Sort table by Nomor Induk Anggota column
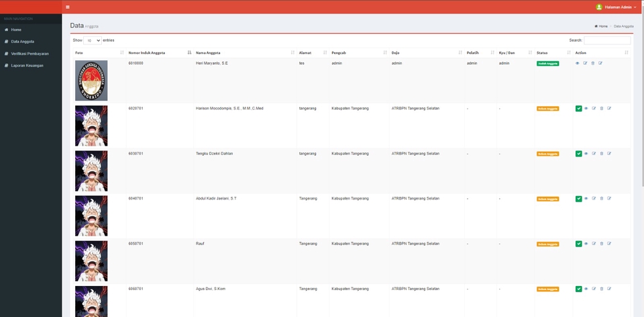Viewport: 644px width, 317px height. 160,52
